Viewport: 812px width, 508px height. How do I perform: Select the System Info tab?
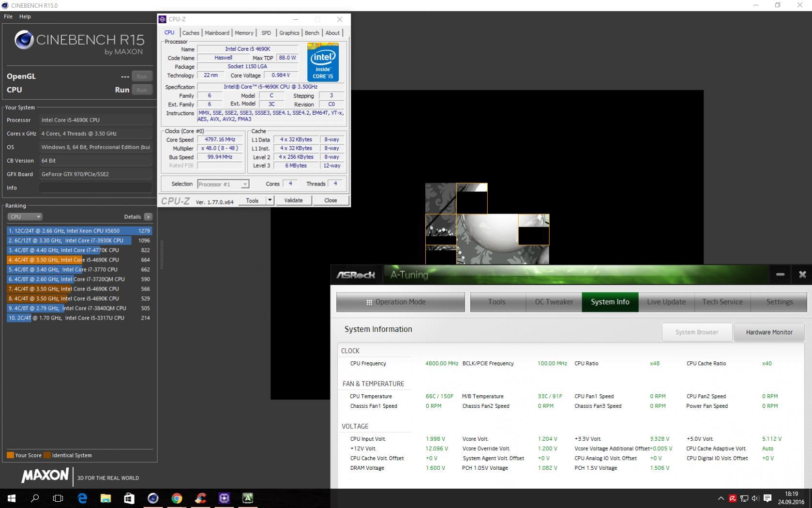pos(610,302)
